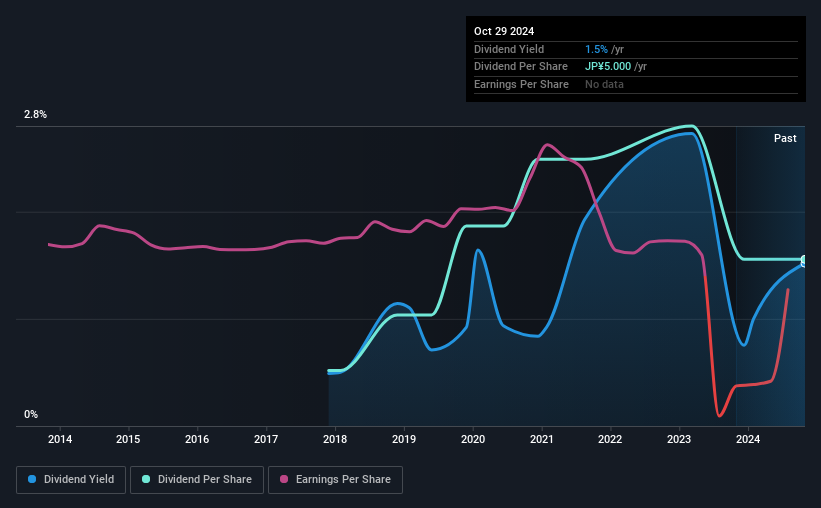Viewport: 821px width, 508px height.
Task: Click the blue Dividend Yield legend dot
Action: click(32, 479)
